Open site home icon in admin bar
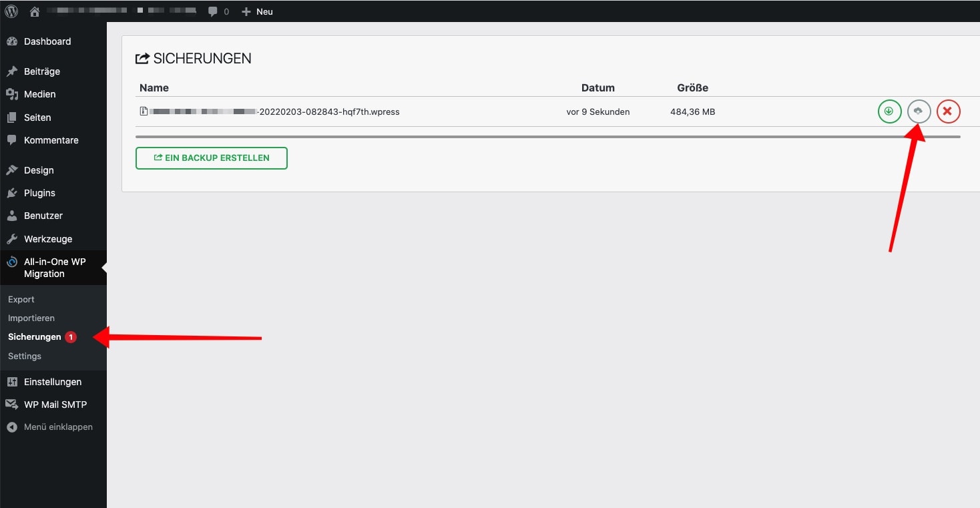This screenshot has height=508, width=980. (x=35, y=11)
